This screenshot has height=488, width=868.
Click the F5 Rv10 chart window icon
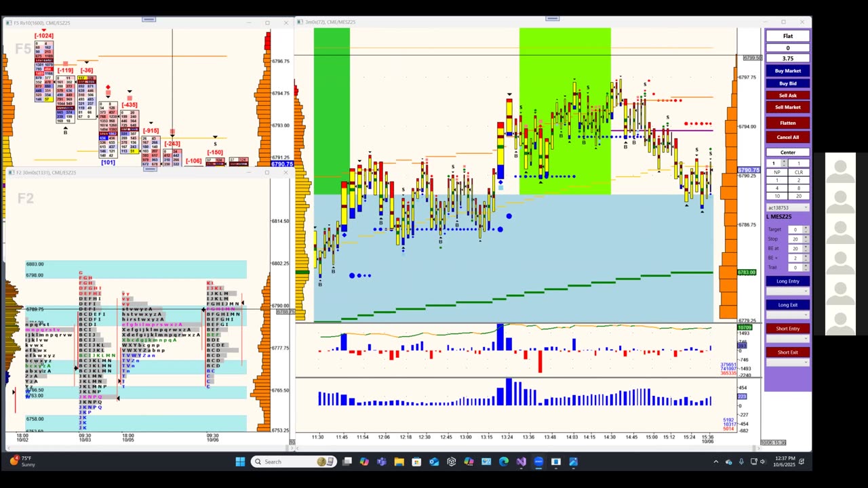click(8, 23)
